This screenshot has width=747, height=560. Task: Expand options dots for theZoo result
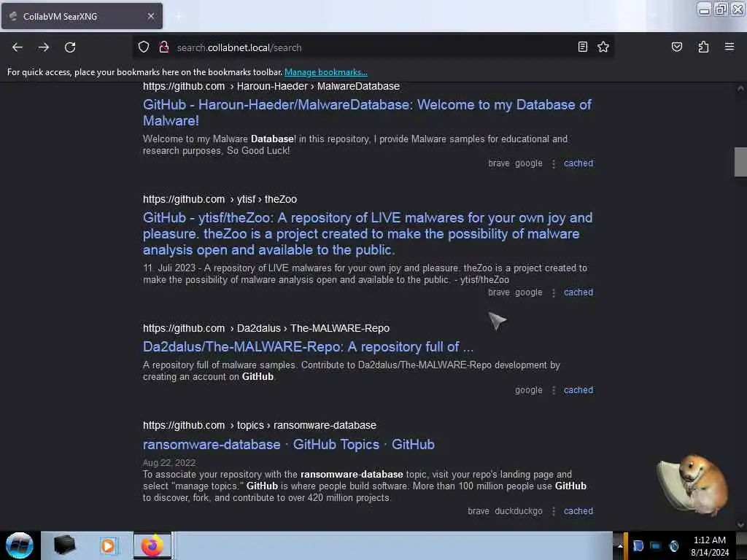coord(553,293)
